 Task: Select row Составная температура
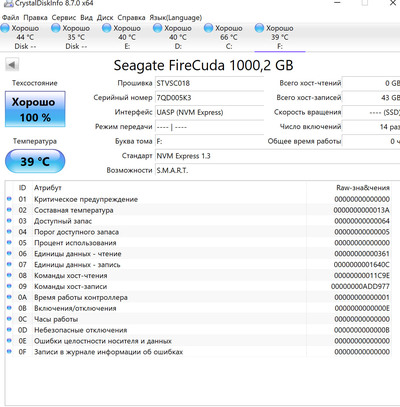(198, 210)
